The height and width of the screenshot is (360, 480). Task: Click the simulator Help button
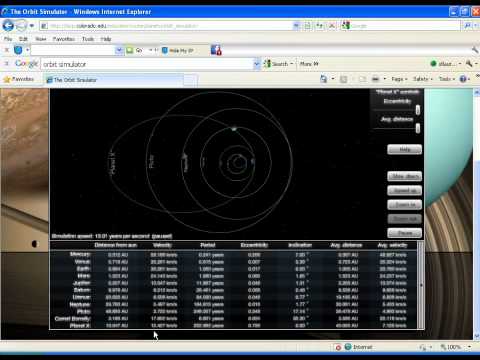click(404, 149)
